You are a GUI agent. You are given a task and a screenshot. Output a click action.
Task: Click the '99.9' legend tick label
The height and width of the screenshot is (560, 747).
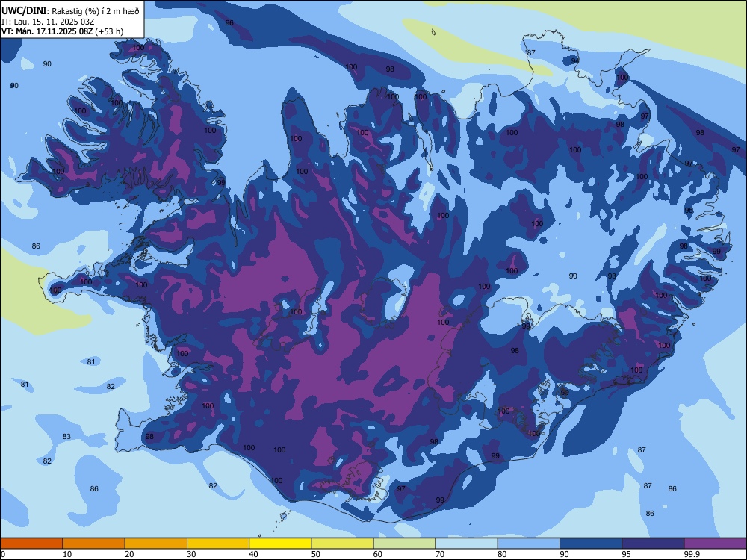click(x=691, y=554)
